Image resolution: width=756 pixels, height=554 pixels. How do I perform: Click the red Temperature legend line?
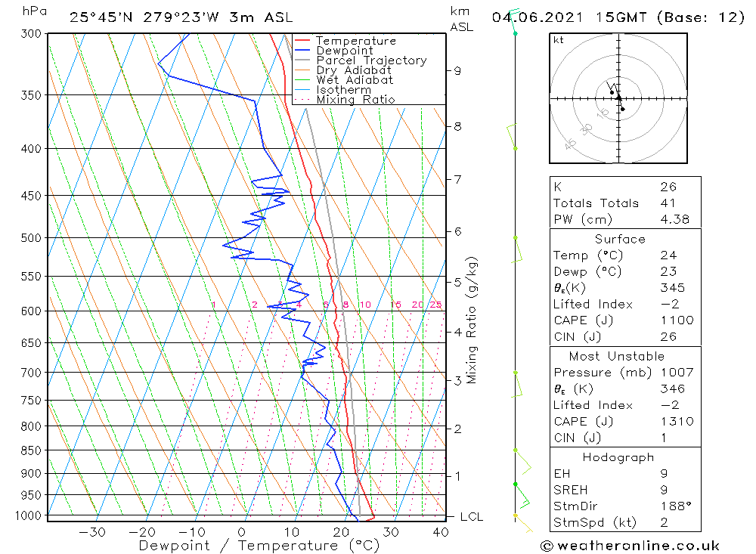[302, 41]
